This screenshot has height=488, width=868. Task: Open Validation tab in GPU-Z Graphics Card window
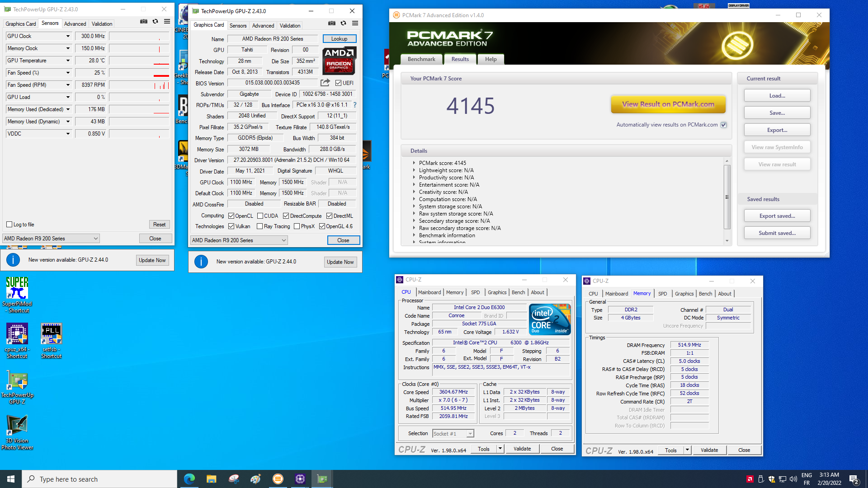(290, 26)
